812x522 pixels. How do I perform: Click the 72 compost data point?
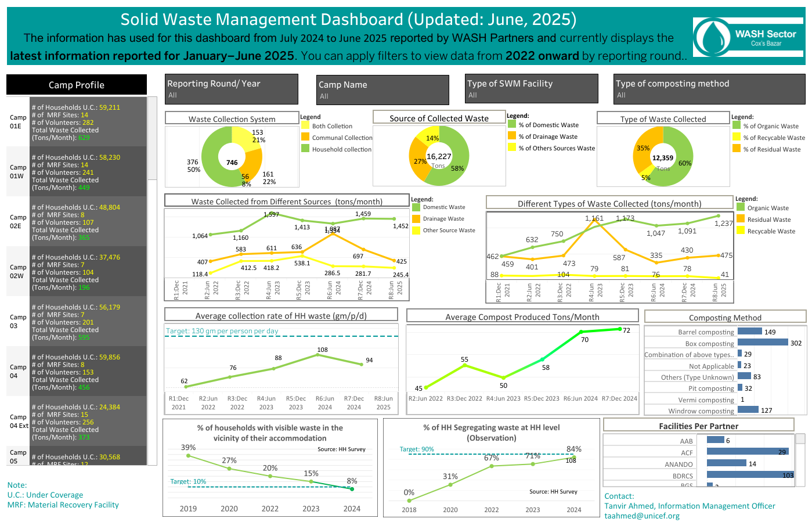pyautogui.click(x=620, y=329)
